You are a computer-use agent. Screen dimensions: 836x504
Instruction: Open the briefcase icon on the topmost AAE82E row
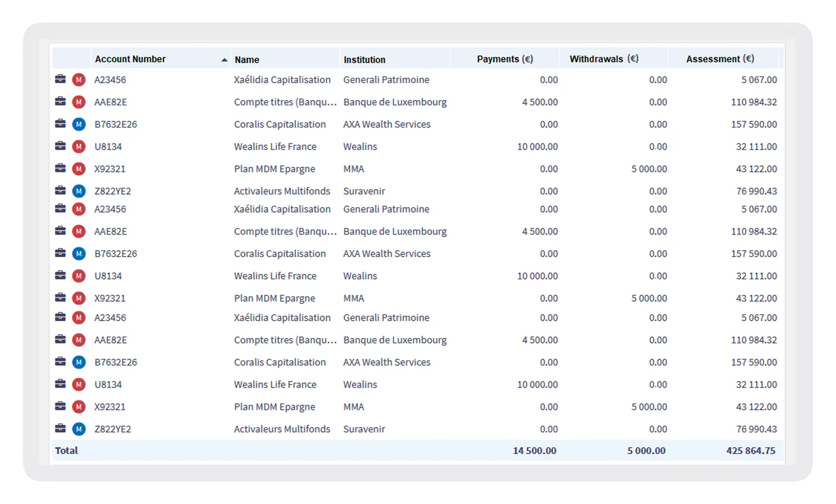coord(60,101)
